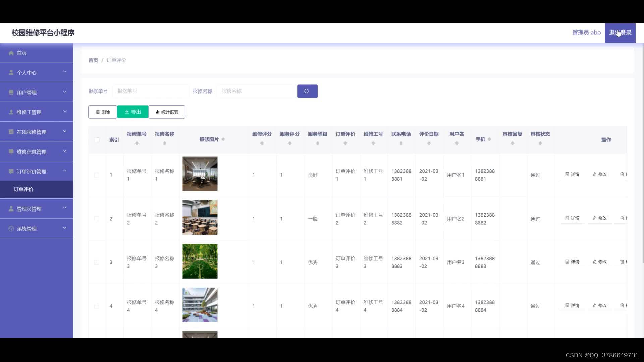644x362 pixels.
Task: Check the checkbox for row index 1
Action: [x=97, y=175]
